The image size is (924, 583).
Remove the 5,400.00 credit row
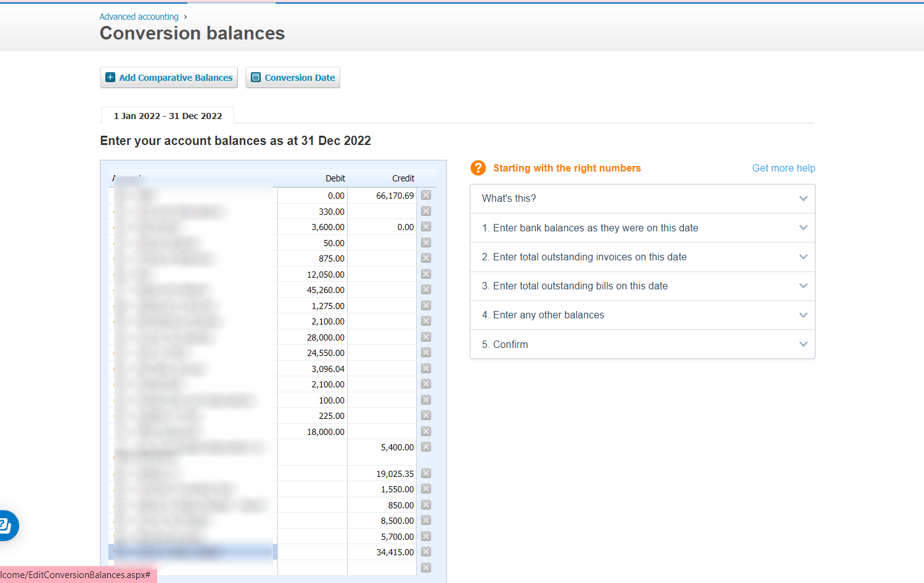click(x=426, y=447)
